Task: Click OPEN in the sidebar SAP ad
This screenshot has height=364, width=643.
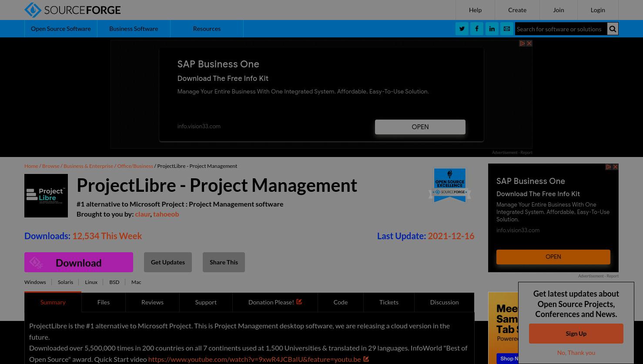Action: tap(553, 257)
